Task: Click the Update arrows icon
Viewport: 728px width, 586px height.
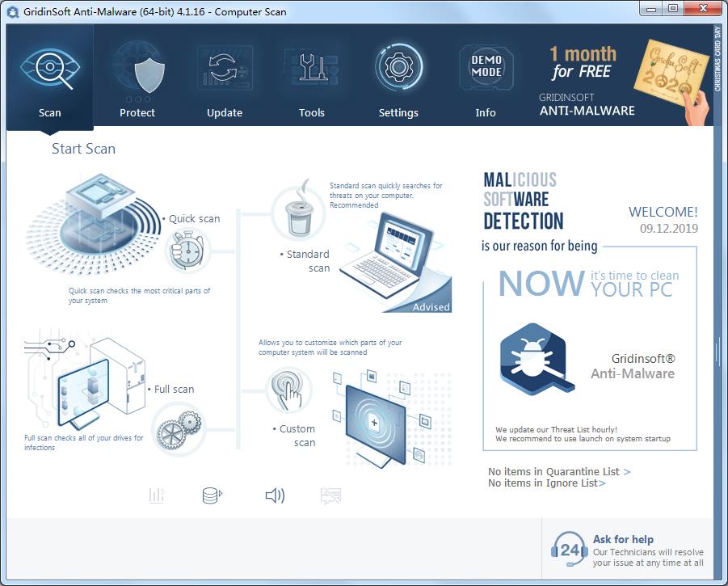Action: pyautogui.click(x=223, y=68)
